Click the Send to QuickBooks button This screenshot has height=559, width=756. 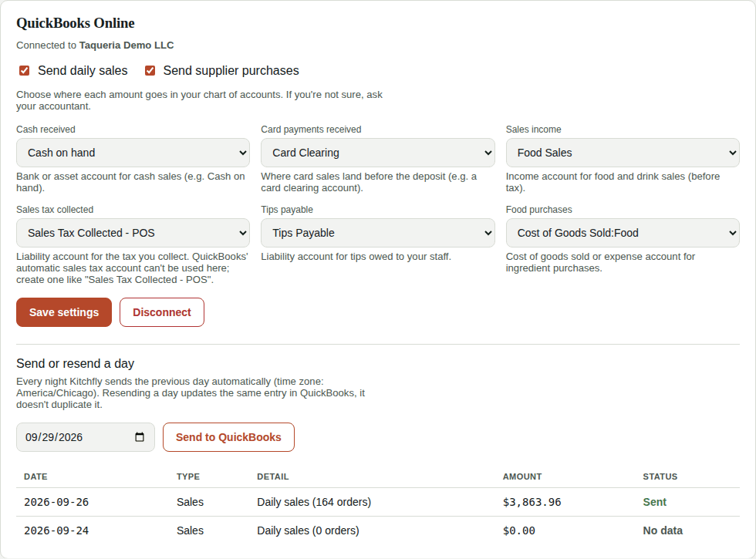(x=228, y=437)
